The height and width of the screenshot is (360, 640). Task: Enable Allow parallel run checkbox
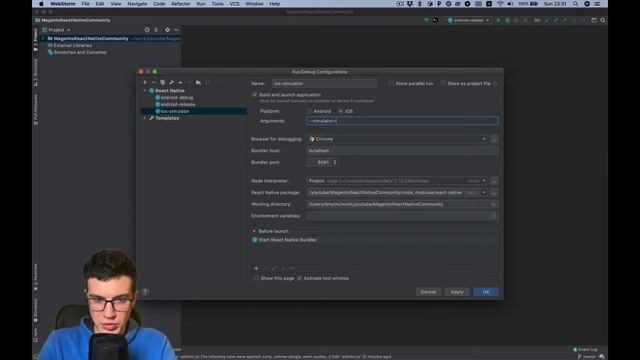(x=391, y=83)
